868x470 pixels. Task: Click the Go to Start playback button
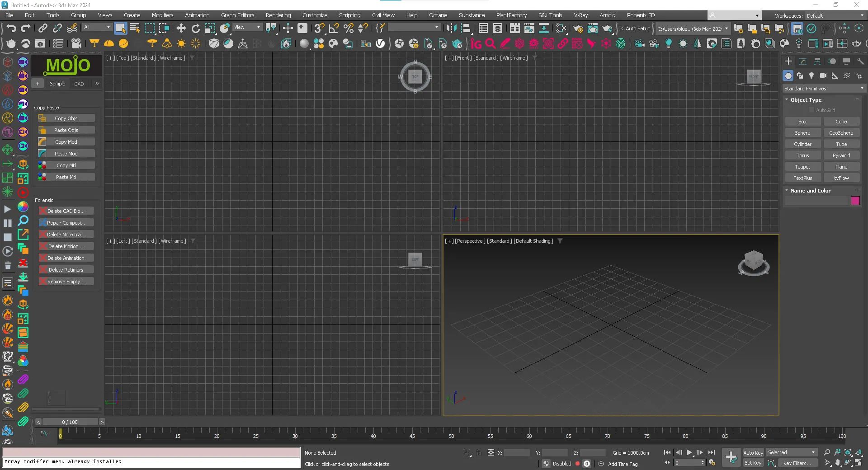click(x=667, y=452)
